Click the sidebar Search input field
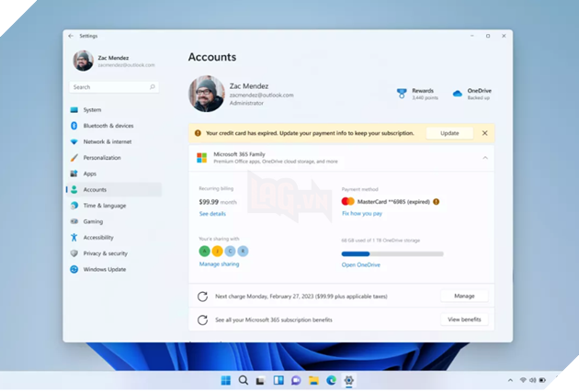The height and width of the screenshot is (392, 579). coord(114,87)
